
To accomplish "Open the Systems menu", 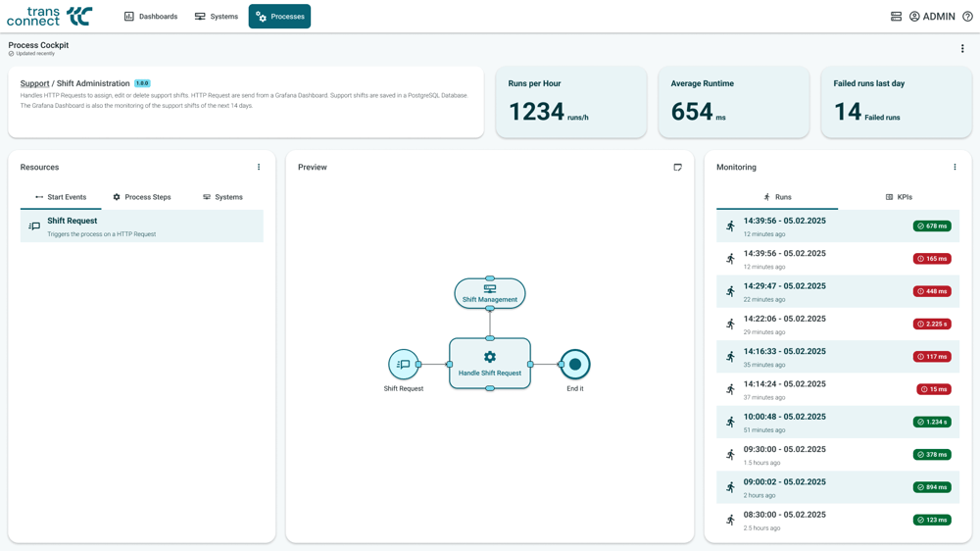I will (x=217, y=17).
